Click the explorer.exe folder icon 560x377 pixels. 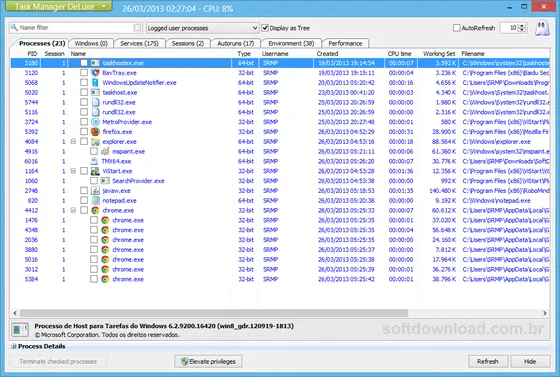tap(95, 142)
